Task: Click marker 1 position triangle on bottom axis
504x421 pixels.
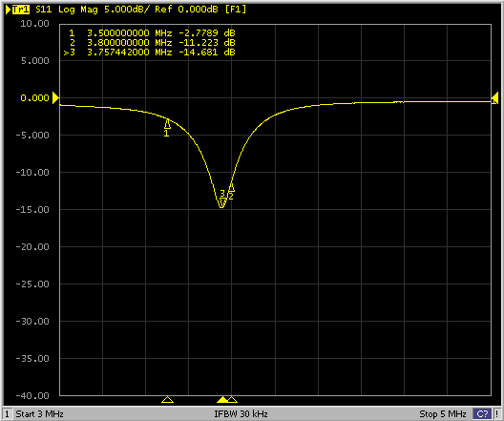Action: [x=167, y=399]
